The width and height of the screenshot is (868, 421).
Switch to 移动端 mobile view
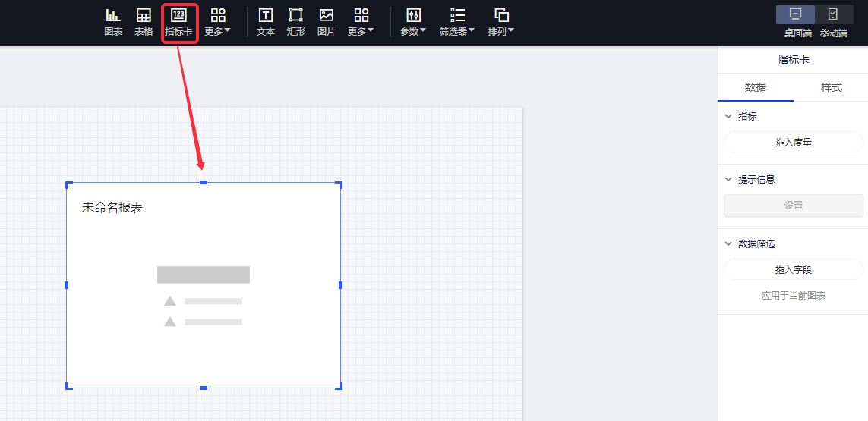833,15
